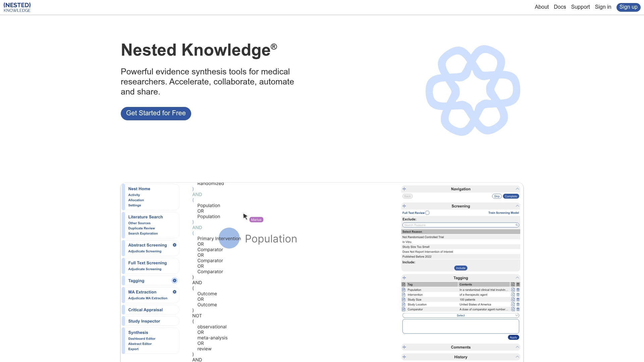
Task: Click Get Started for Free button
Action: 156,114
